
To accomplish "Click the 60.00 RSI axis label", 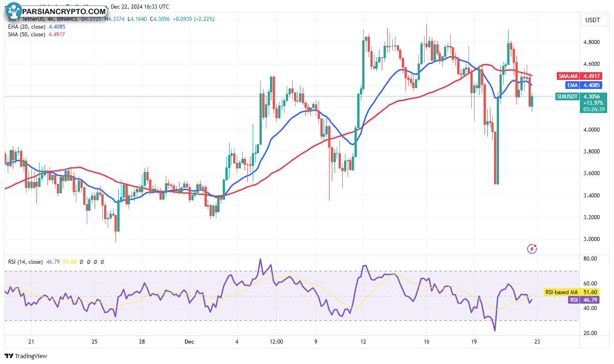I will coord(590,284).
